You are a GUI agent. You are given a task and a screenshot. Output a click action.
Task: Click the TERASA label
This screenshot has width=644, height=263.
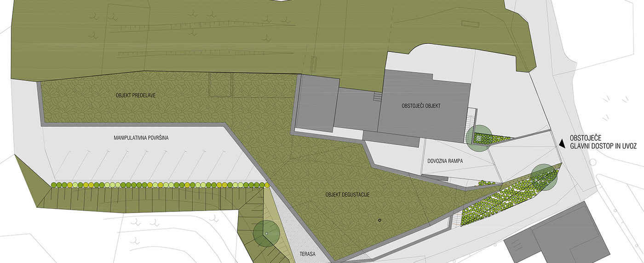coord(307,253)
